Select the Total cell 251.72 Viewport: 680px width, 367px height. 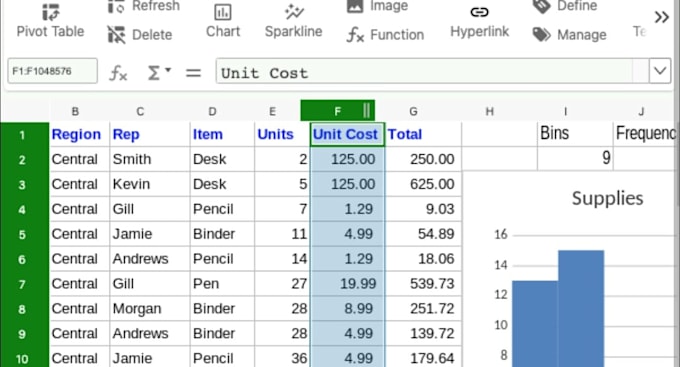click(423, 308)
